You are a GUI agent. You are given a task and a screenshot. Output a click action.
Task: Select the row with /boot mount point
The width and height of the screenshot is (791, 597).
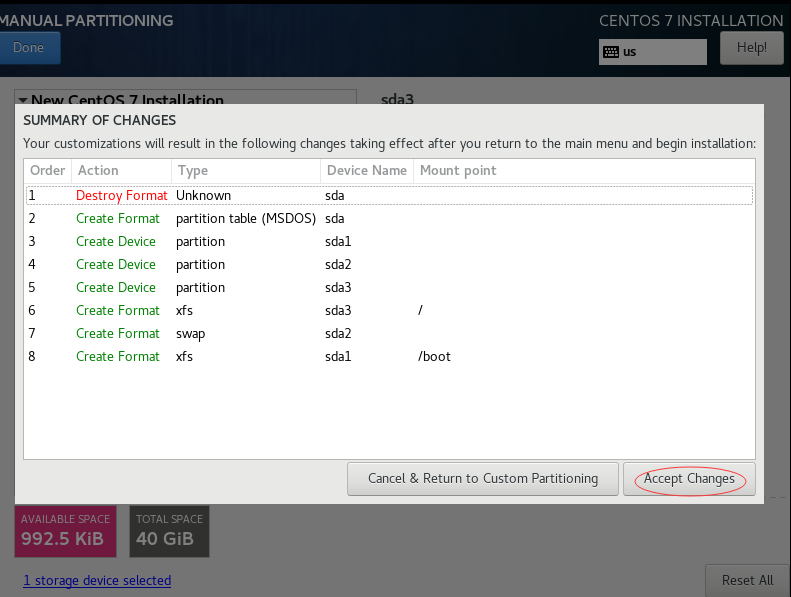(389, 356)
